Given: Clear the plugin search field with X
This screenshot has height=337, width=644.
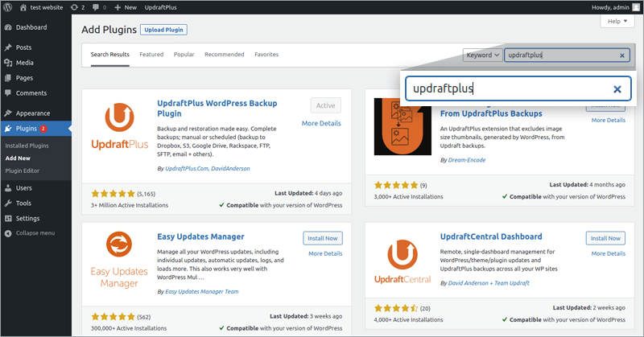Looking at the screenshot, I should pos(622,55).
